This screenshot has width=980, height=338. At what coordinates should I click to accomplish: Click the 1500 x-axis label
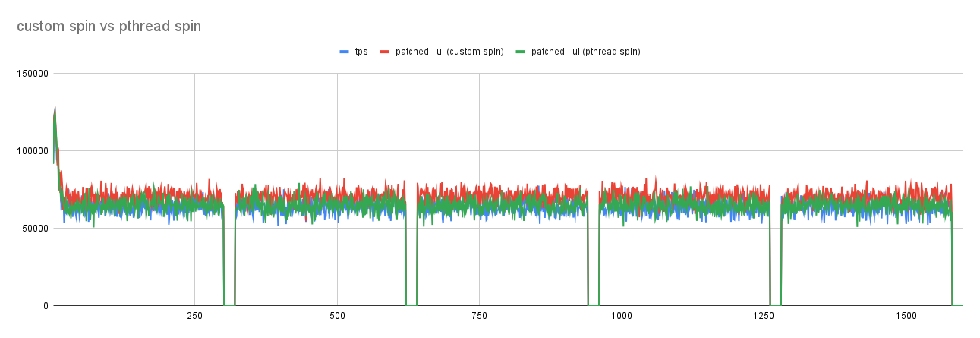(x=906, y=315)
